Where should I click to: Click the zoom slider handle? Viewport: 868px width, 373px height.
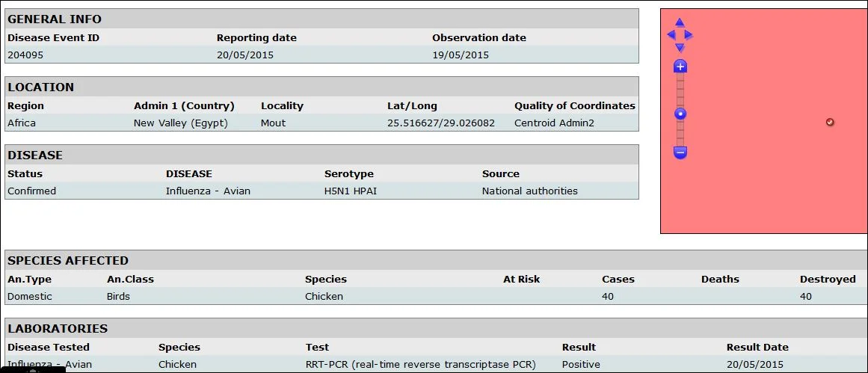680,114
